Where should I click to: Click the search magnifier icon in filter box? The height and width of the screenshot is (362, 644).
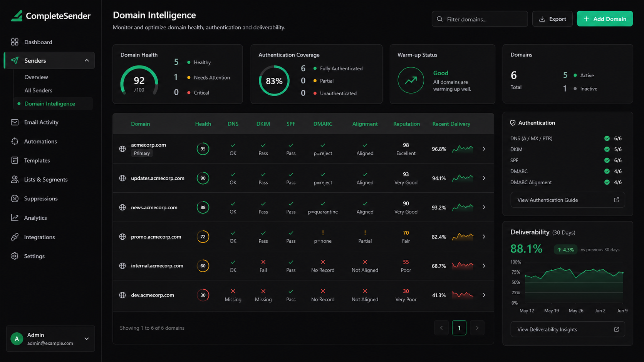(440, 19)
